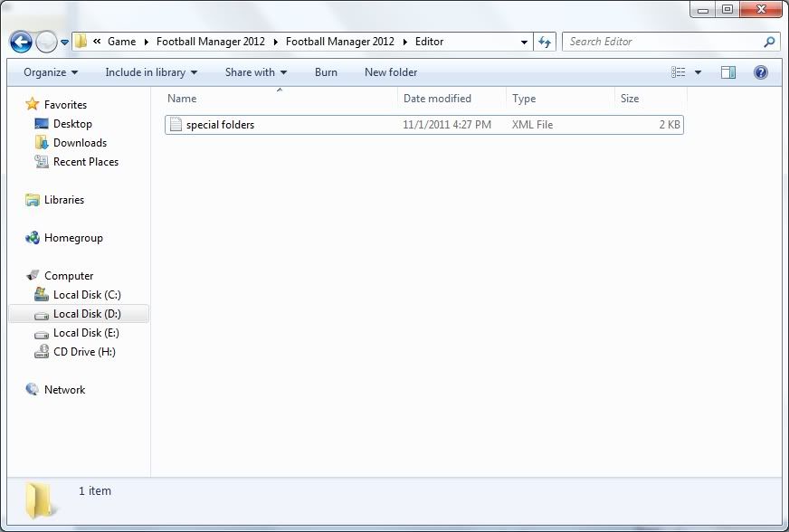
Task: Close the Explorer window
Action: tap(761, 9)
